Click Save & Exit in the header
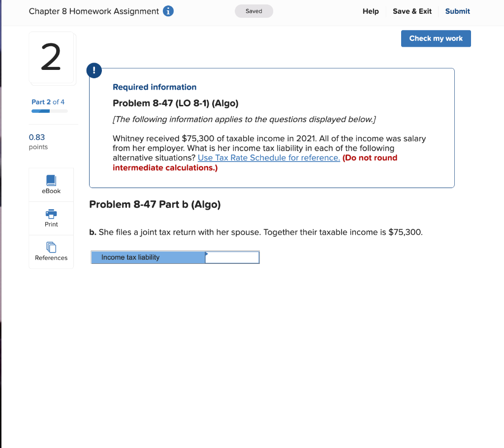The image size is (504, 448). tap(412, 11)
